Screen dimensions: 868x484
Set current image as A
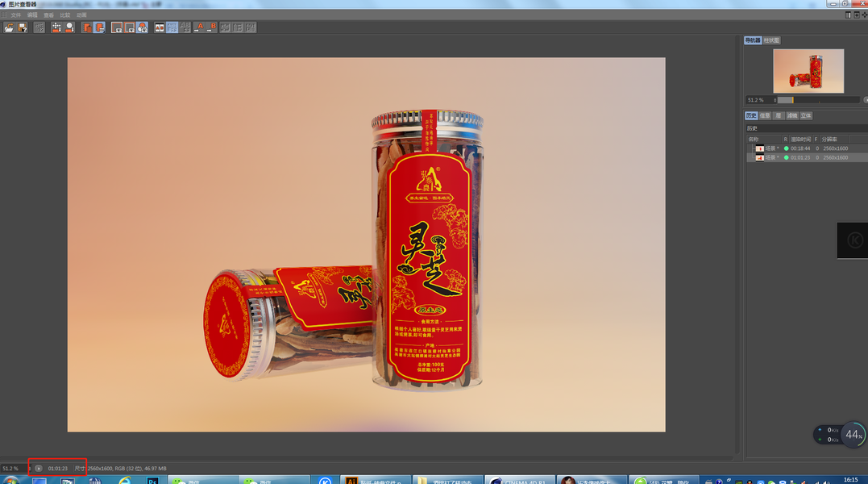199,27
